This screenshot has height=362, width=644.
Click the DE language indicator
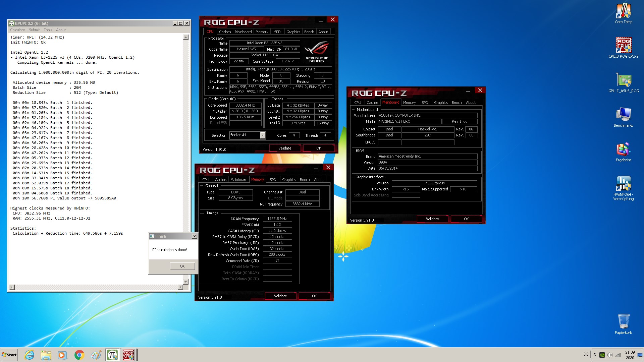(x=586, y=354)
